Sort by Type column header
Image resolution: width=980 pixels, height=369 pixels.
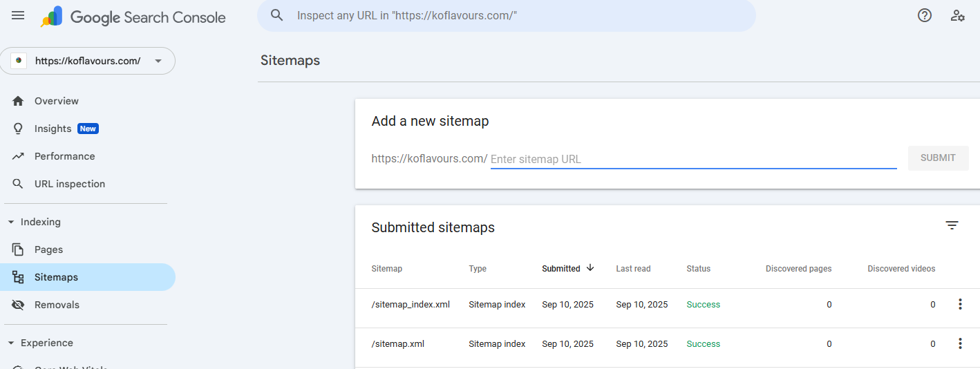[x=478, y=269]
